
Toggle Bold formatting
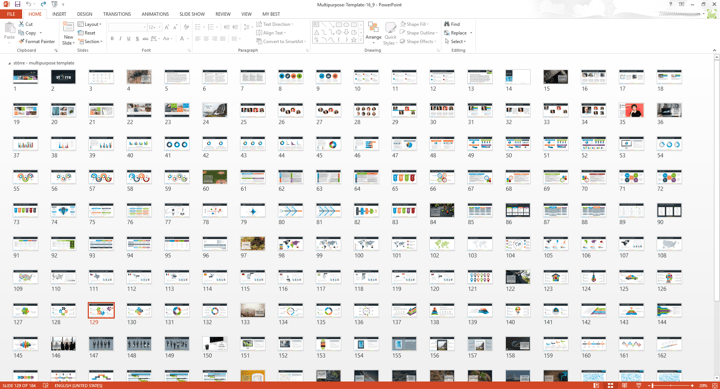112,39
